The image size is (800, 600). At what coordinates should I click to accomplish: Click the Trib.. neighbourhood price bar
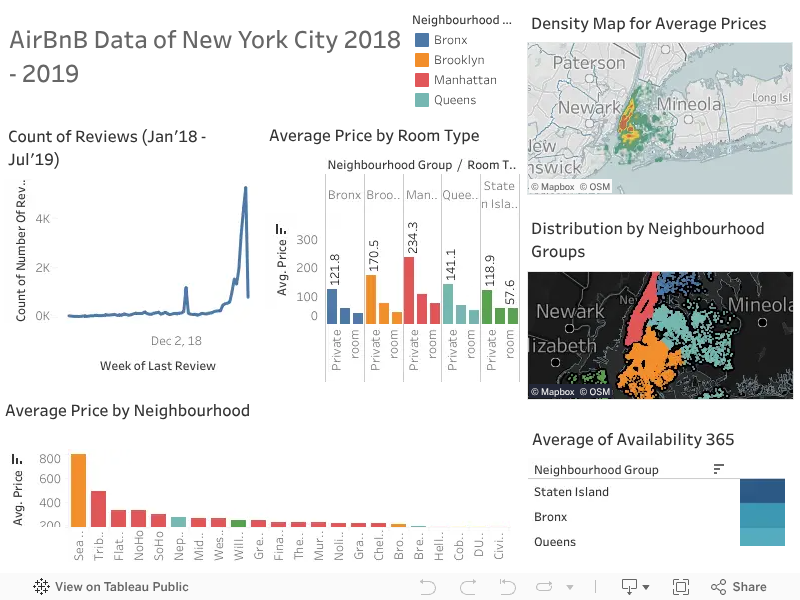(x=98, y=509)
